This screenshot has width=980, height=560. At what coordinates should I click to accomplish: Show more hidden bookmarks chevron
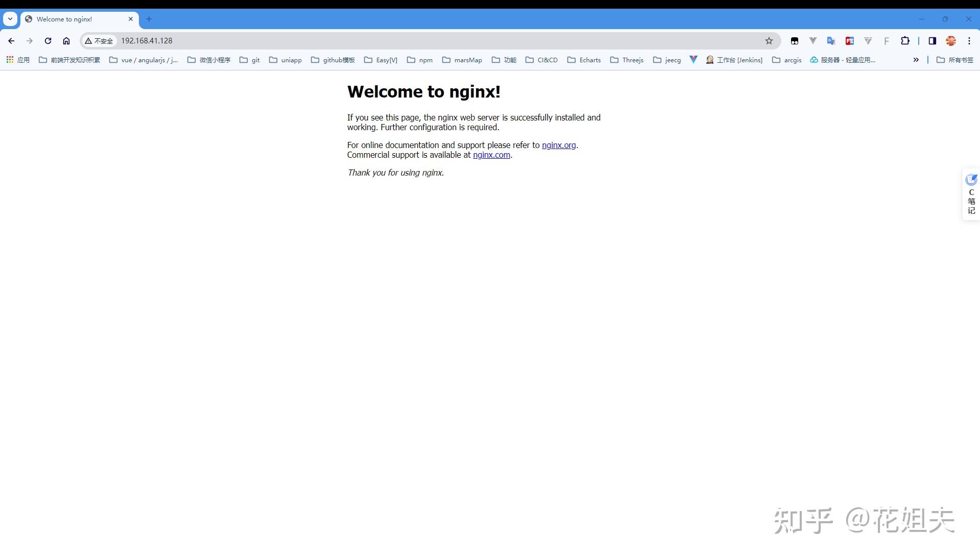(916, 60)
